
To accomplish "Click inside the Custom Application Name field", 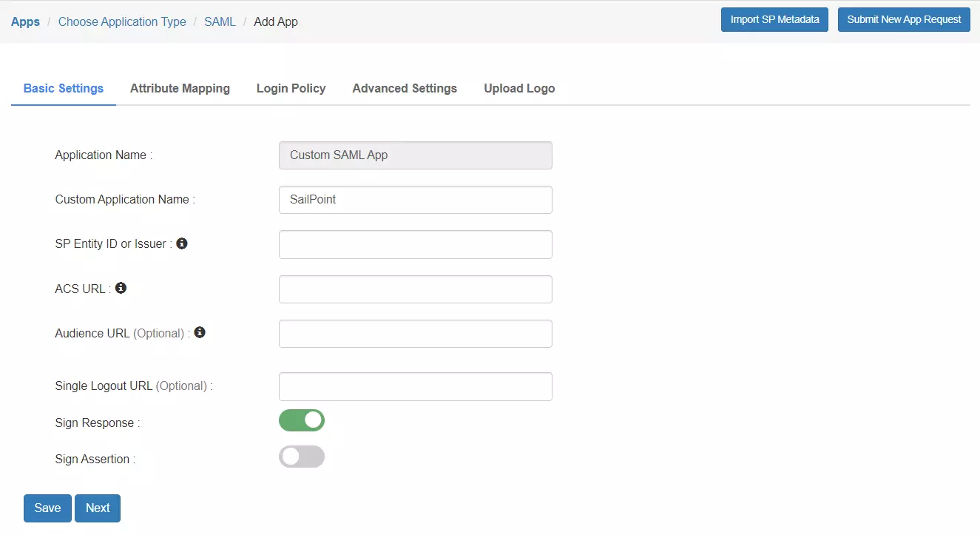I will point(415,200).
